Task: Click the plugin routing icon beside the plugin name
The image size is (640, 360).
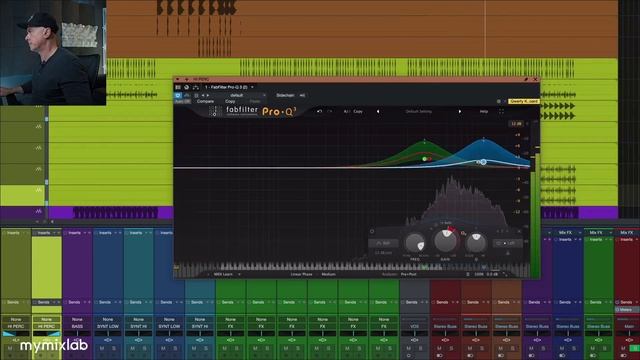Action: (196, 87)
